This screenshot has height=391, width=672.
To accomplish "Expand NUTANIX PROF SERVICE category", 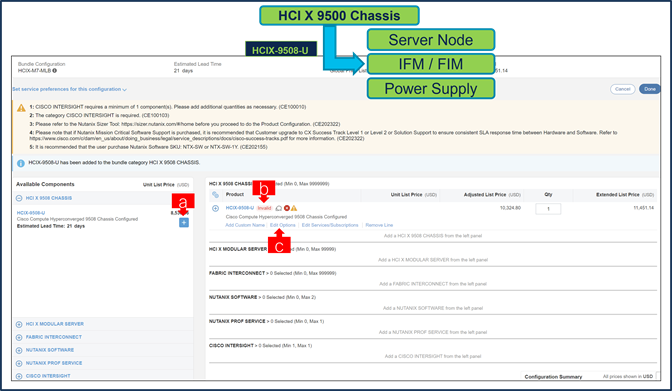I will pos(19,363).
